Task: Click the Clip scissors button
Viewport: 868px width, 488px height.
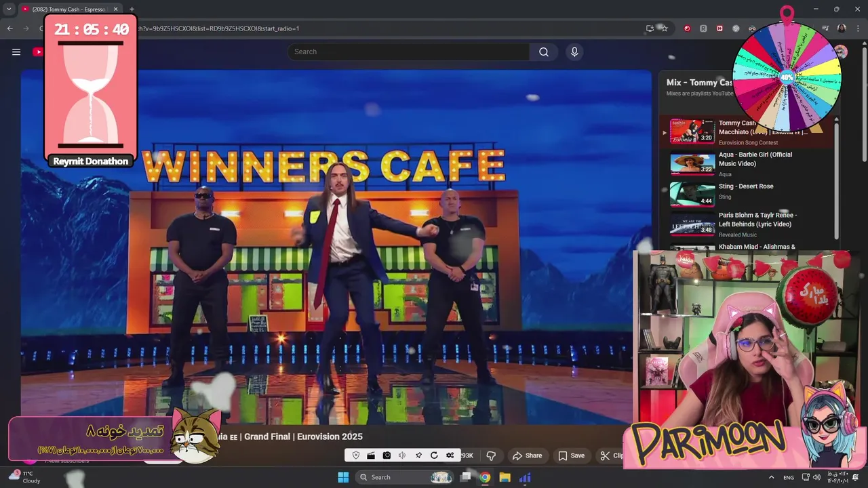Action: [610, 455]
